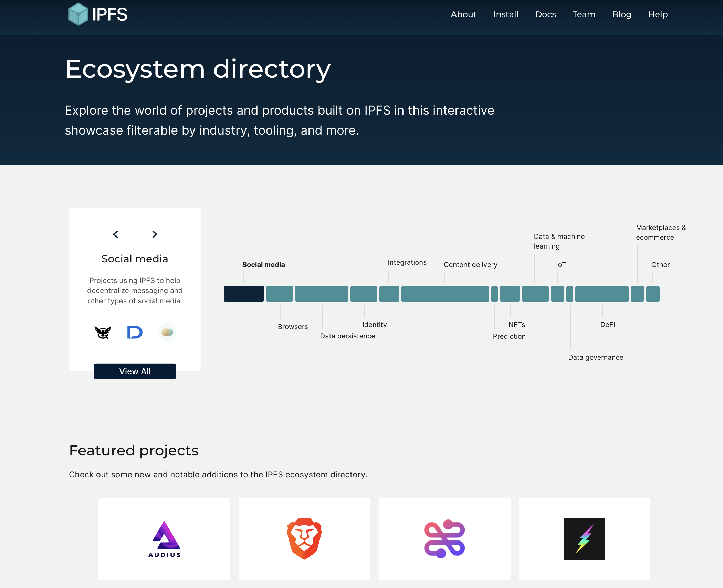This screenshot has width=723, height=588.
Task: Click the previous category chevron arrow
Action: [116, 234]
